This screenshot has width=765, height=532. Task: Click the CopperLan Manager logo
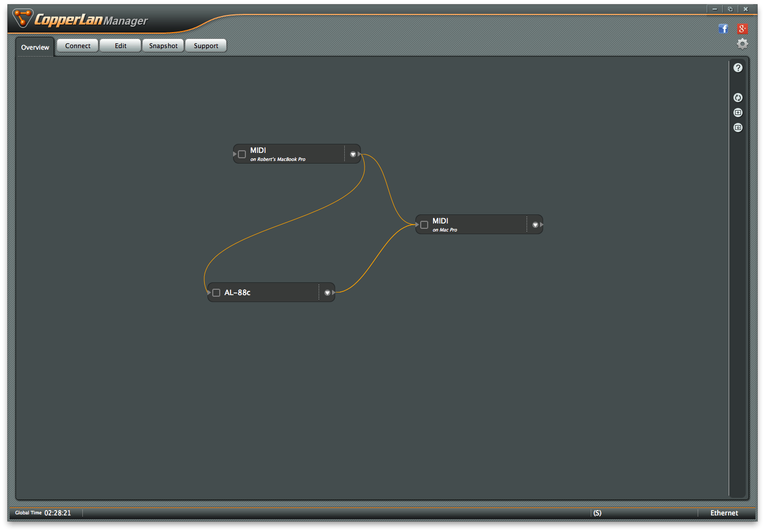pos(80,20)
